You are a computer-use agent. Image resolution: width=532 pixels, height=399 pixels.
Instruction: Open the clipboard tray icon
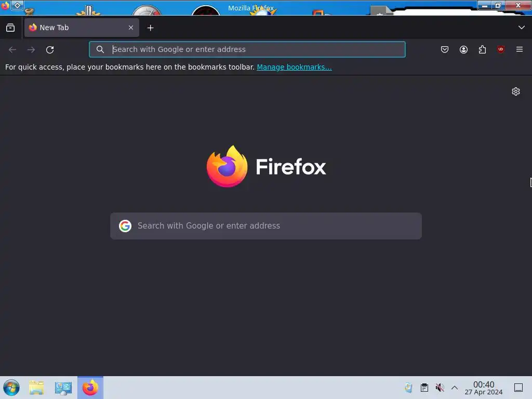point(424,388)
